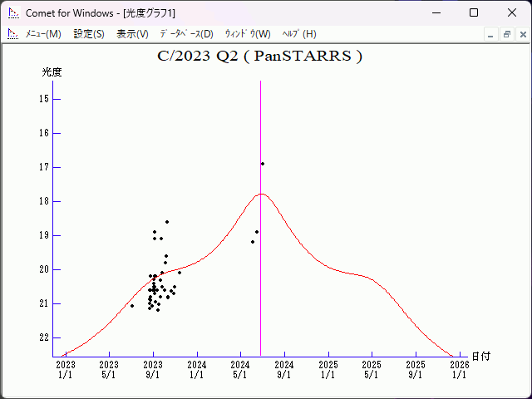The image size is (532, 399).
Task: Open the ウィンドウ(W) window menu
Action: coord(248,34)
